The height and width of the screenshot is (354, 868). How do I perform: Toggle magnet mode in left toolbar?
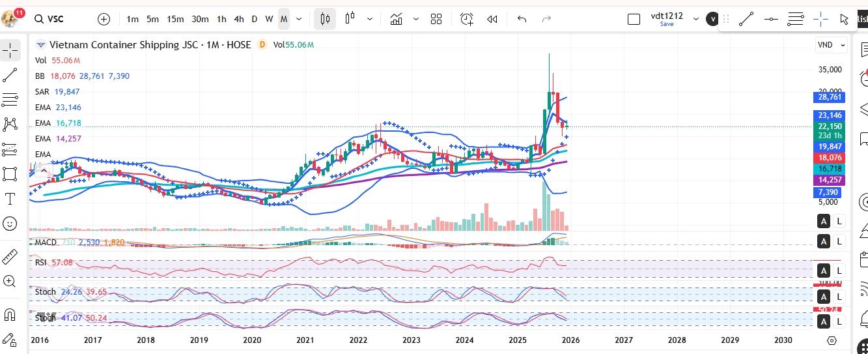tap(10, 315)
